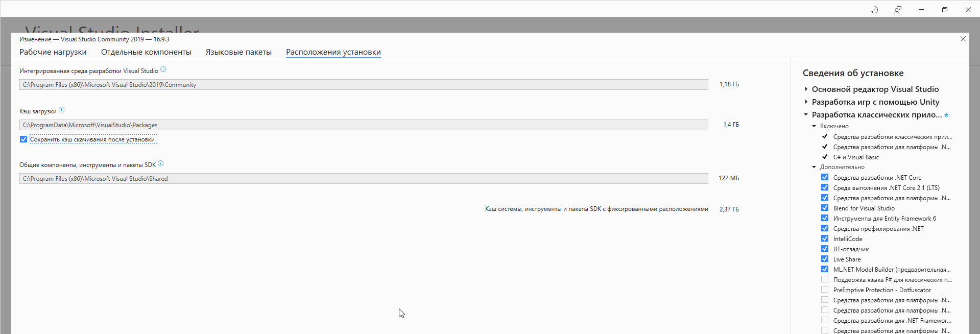Uncheck Инструменты для Entity Framework 6
Image resolution: width=980 pixels, height=334 pixels.
coord(825,218)
